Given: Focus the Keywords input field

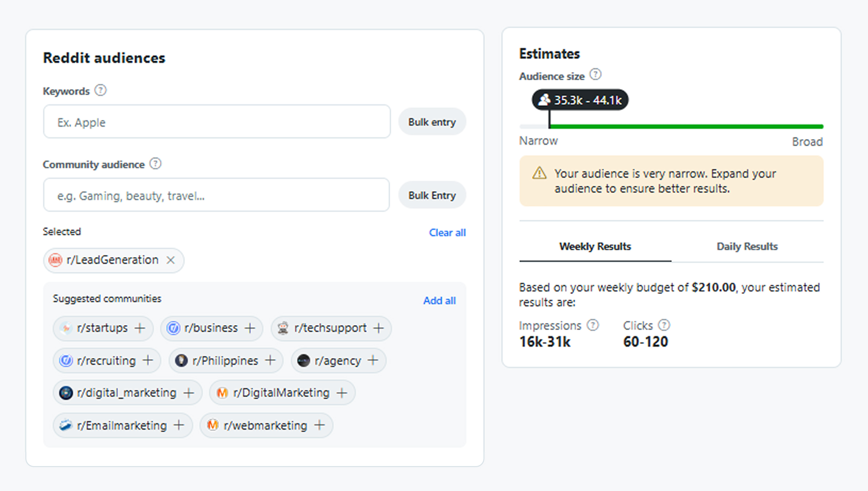Looking at the screenshot, I should coord(217,122).
